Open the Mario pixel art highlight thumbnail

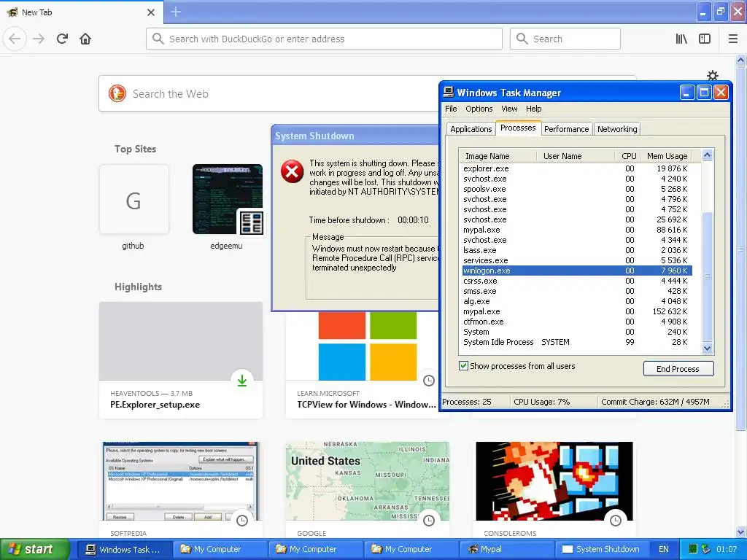pos(554,481)
